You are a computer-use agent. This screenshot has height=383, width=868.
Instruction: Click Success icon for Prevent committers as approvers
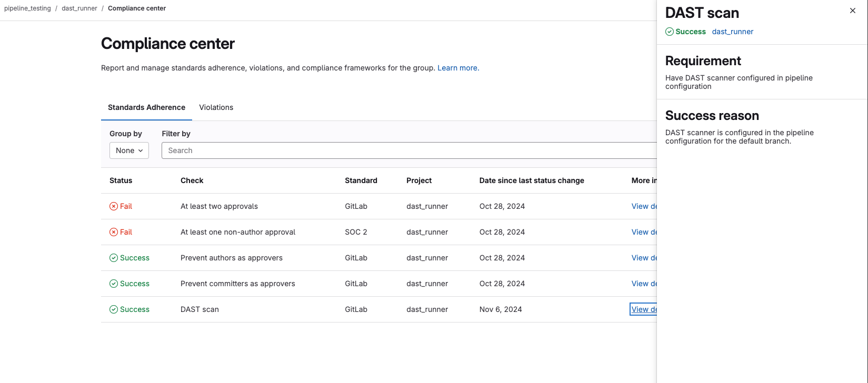click(114, 284)
